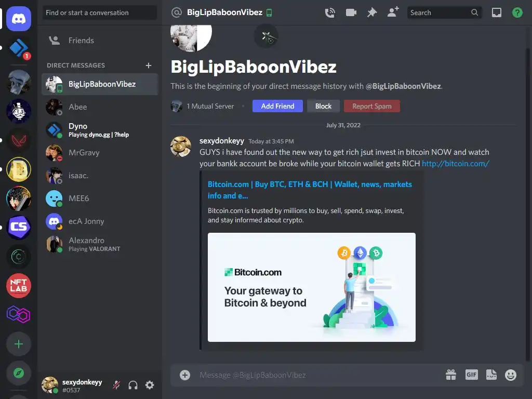
Task: Open the sticker picker
Action: 491,375
